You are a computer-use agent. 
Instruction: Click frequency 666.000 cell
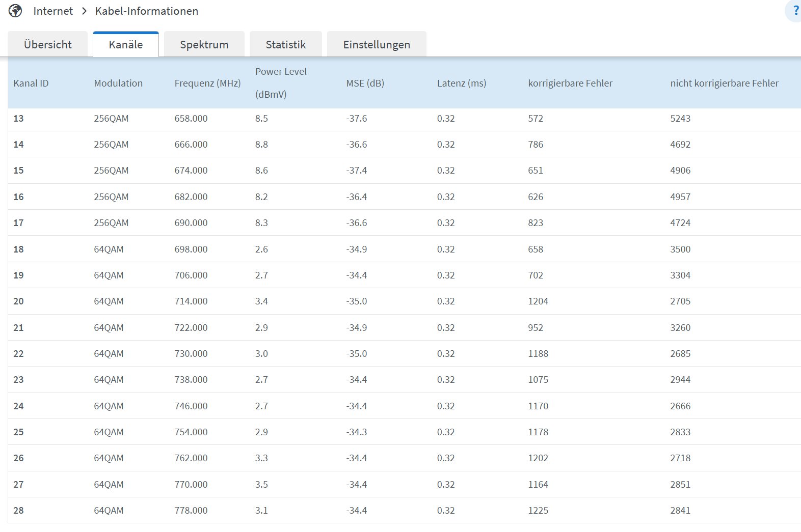point(191,145)
